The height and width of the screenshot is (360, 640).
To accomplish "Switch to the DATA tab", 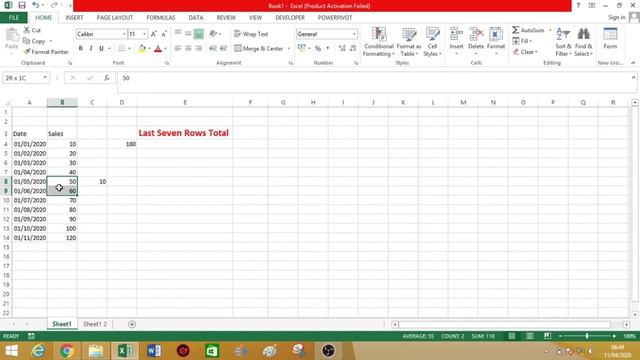I will pos(196,18).
